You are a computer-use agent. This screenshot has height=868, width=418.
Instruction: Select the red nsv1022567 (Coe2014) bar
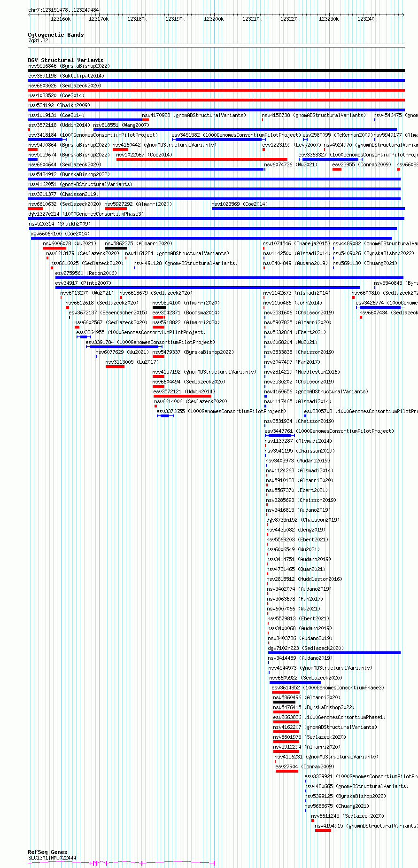click(201, 159)
